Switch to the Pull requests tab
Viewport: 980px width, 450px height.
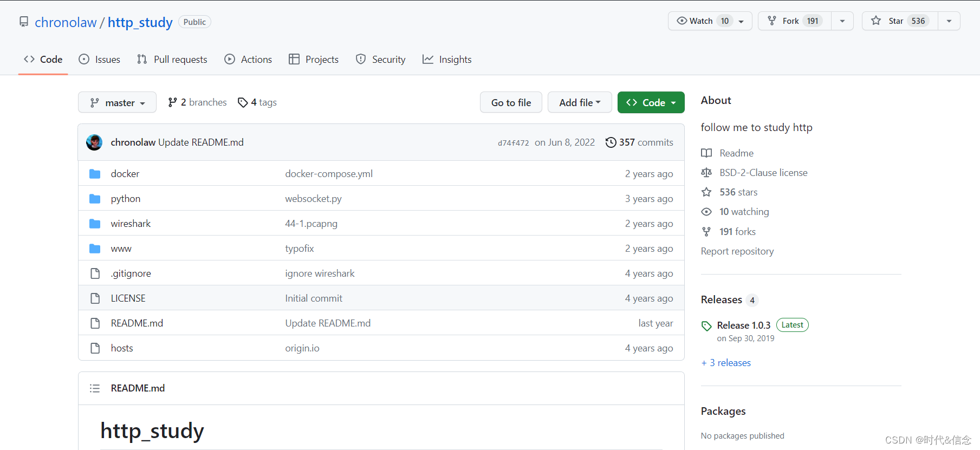[x=172, y=60]
